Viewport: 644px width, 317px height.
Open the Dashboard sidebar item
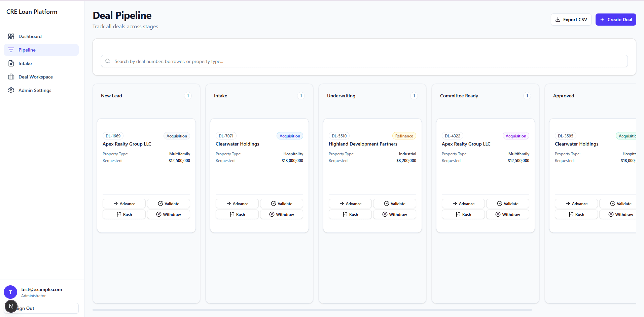click(x=41, y=36)
